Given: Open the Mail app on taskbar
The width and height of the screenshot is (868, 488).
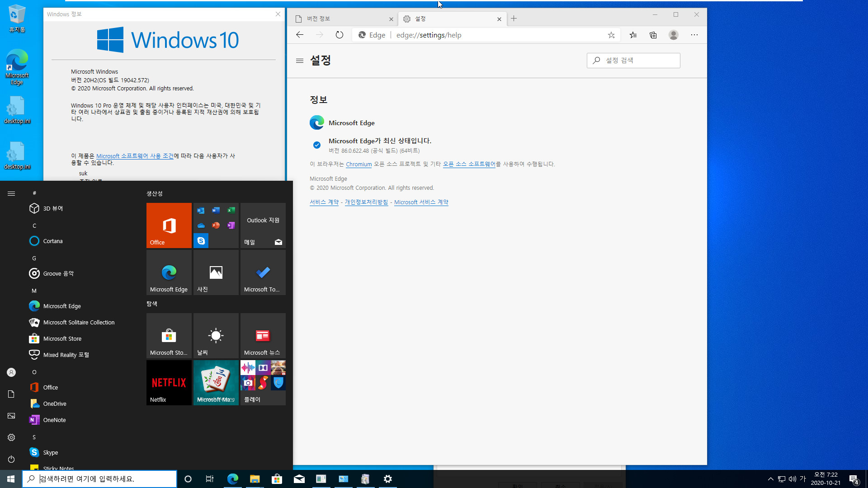Looking at the screenshot, I should (x=299, y=479).
